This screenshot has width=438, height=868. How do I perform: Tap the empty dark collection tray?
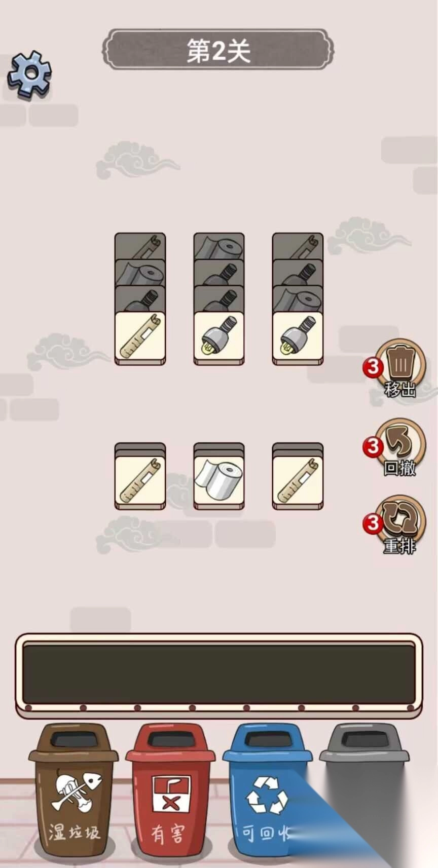[x=219, y=674]
